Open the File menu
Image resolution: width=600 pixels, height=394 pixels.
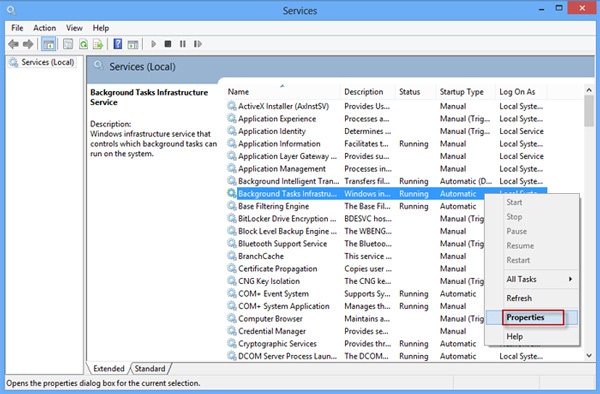pyautogui.click(x=17, y=28)
